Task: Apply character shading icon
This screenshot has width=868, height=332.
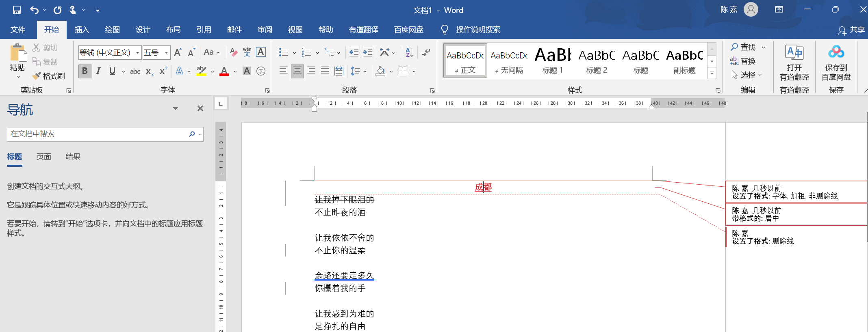Action: coord(247,71)
